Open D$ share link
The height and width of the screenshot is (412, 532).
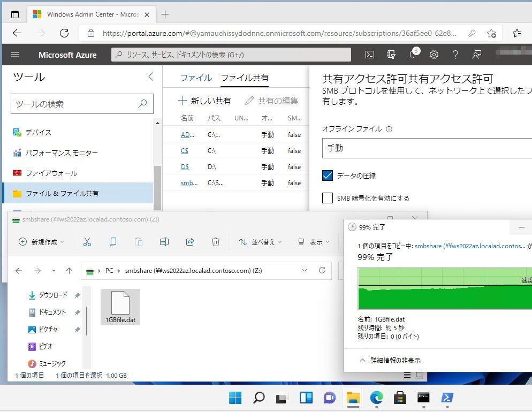185,167
